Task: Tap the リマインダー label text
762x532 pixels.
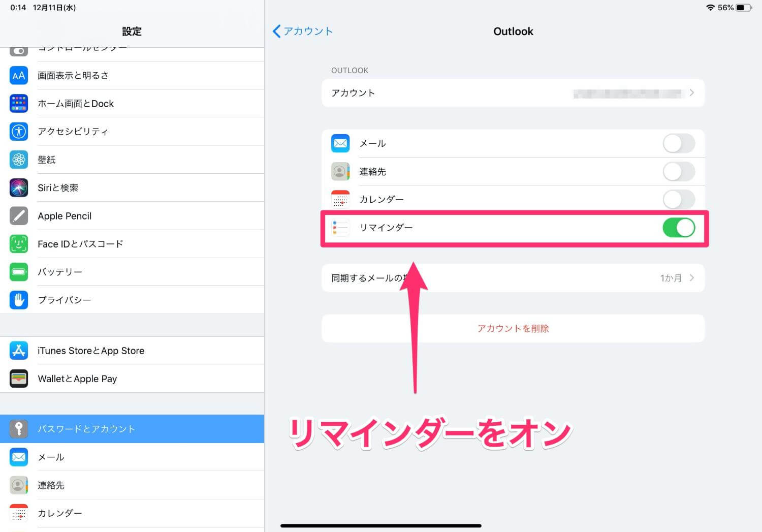Action: (386, 228)
